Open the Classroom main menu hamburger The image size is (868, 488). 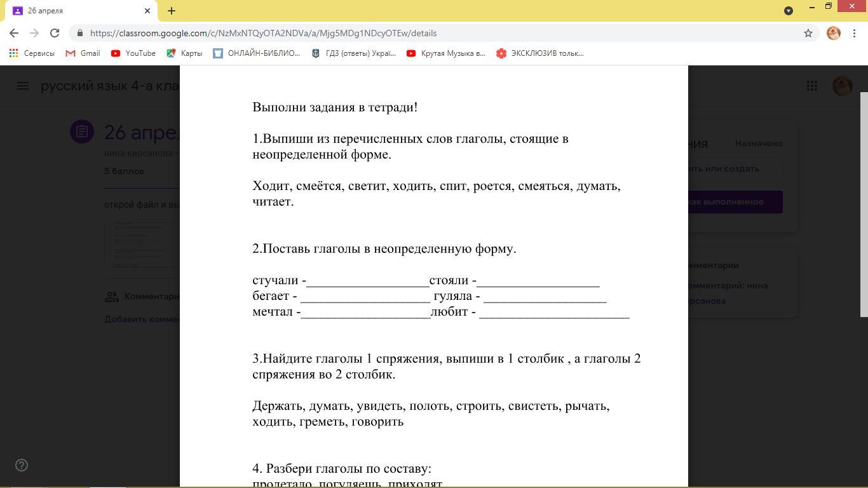(23, 85)
